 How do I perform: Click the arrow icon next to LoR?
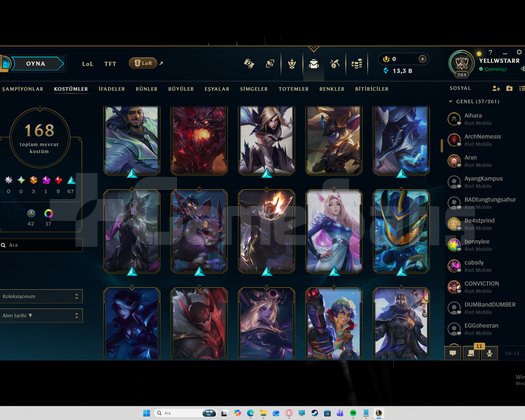click(x=161, y=63)
